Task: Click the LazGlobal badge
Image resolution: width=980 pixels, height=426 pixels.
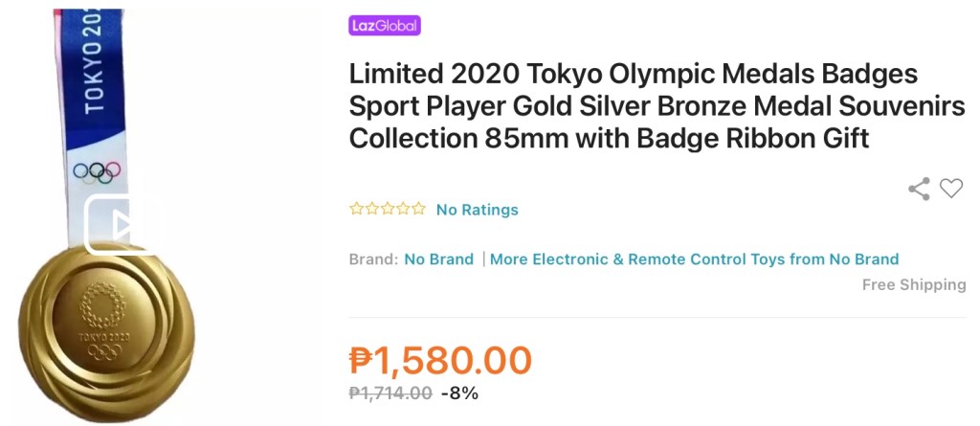Action: tap(384, 26)
